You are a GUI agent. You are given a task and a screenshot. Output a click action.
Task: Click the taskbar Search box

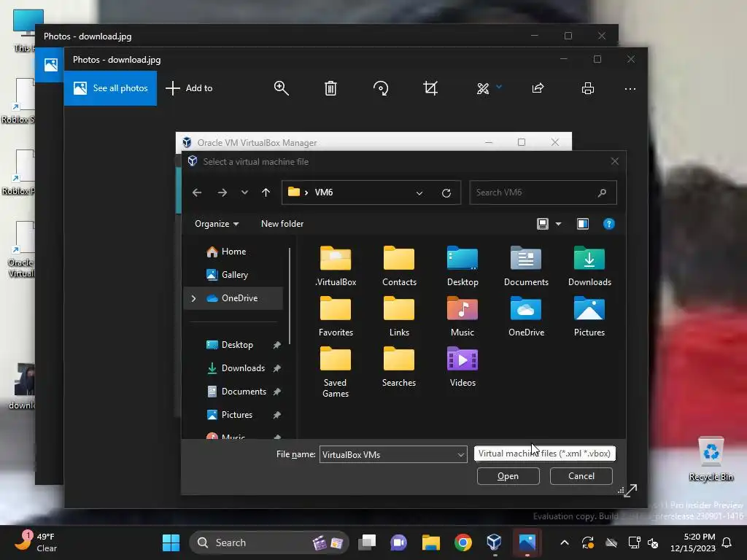(x=269, y=542)
